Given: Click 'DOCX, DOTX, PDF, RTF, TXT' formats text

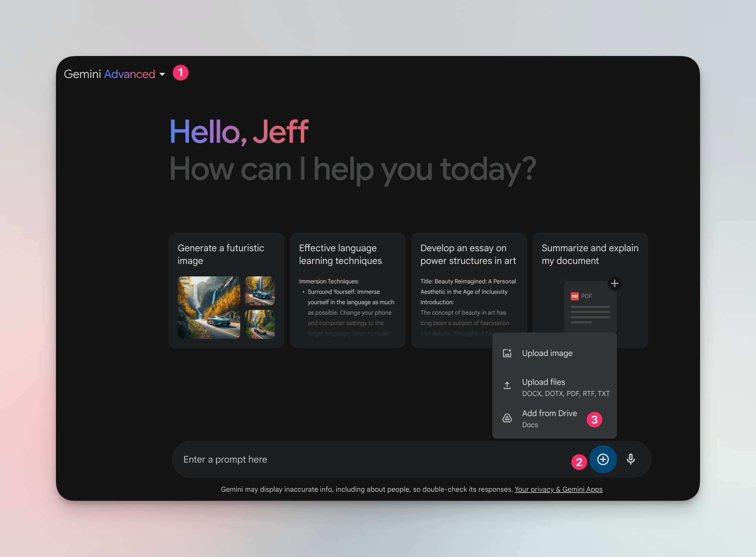Looking at the screenshot, I should pyautogui.click(x=565, y=394).
